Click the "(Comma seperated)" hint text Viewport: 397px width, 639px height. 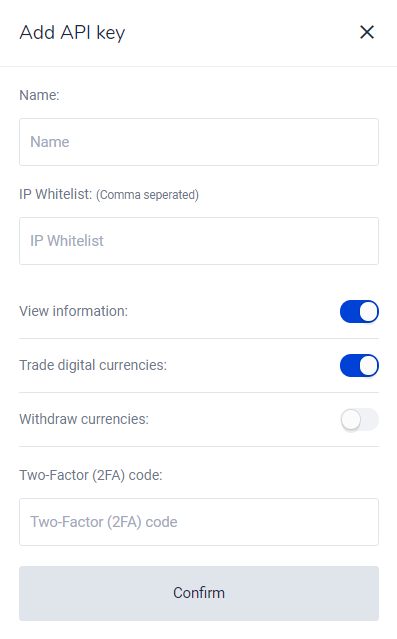[x=148, y=195]
